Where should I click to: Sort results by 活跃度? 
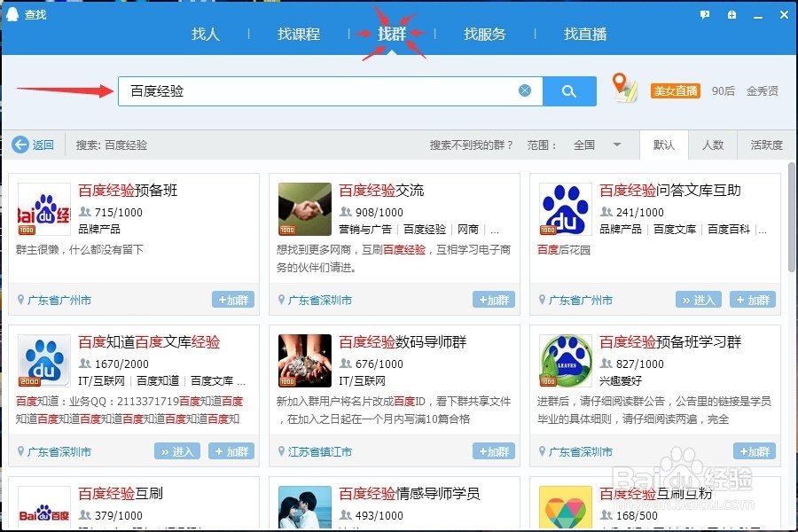point(766,145)
